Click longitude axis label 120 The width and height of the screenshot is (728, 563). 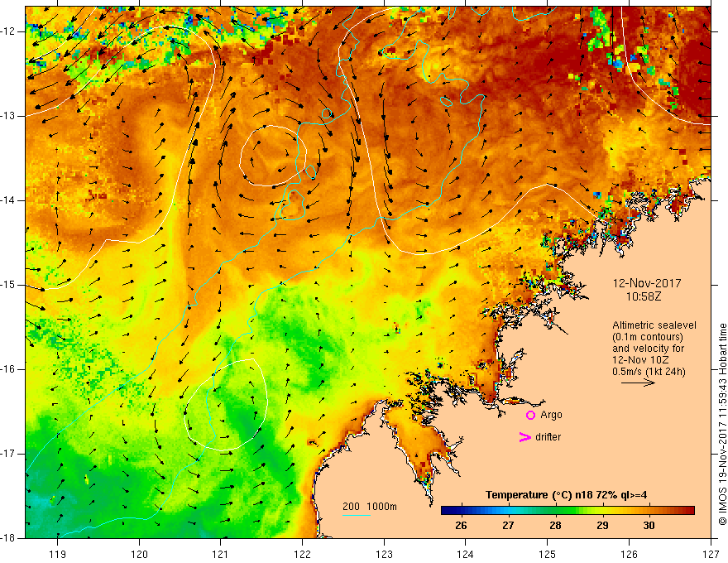[x=139, y=554]
